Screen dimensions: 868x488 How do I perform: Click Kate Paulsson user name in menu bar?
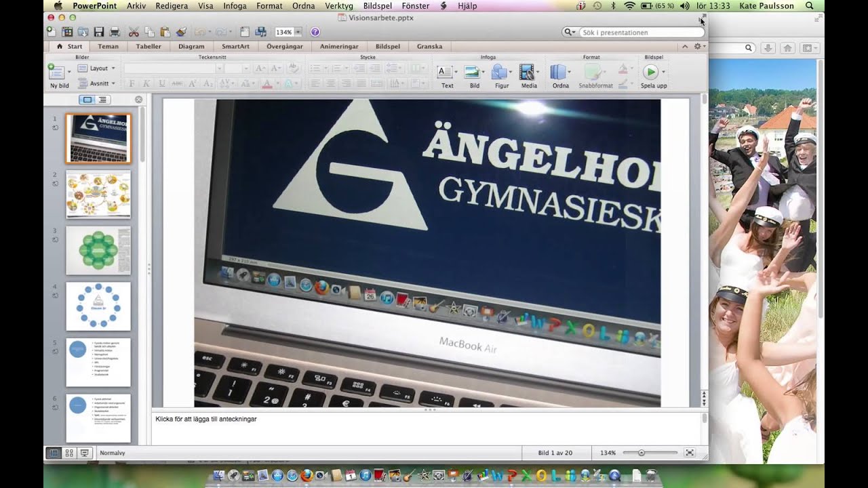[766, 5]
